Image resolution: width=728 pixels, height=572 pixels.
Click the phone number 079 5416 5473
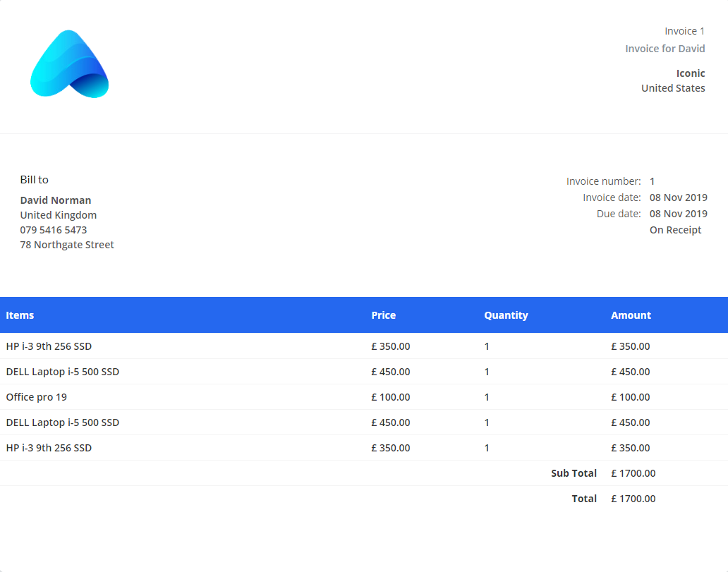53,230
